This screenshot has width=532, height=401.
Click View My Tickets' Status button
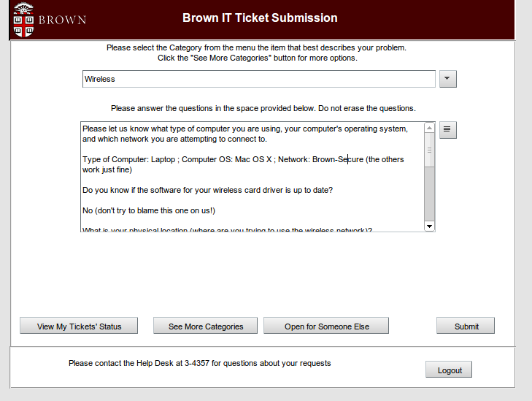79,326
